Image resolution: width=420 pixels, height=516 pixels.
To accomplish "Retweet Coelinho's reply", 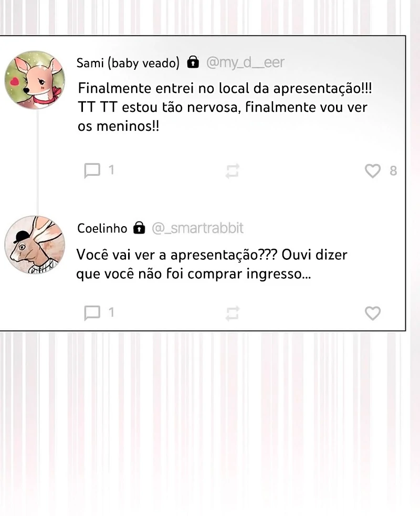I will [x=232, y=313].
